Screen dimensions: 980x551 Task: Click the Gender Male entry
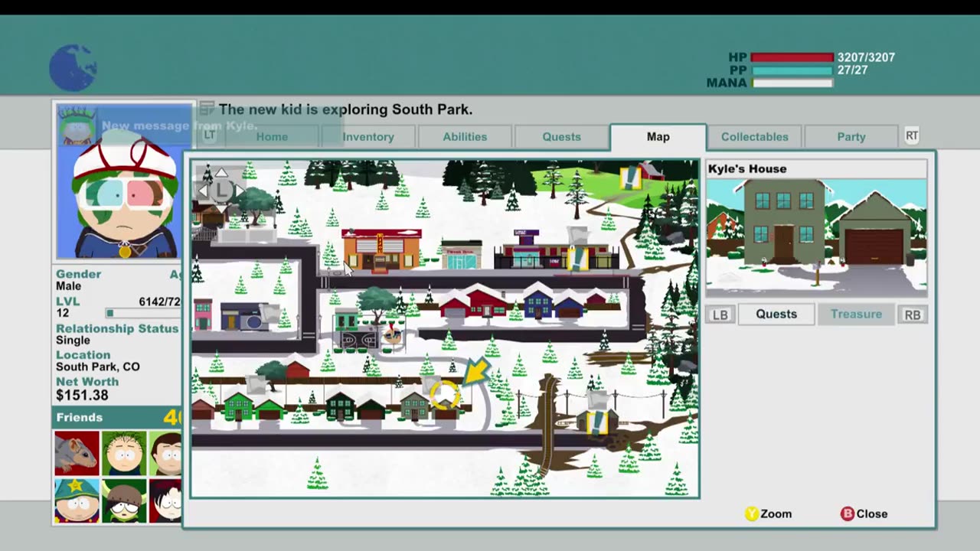78,279
